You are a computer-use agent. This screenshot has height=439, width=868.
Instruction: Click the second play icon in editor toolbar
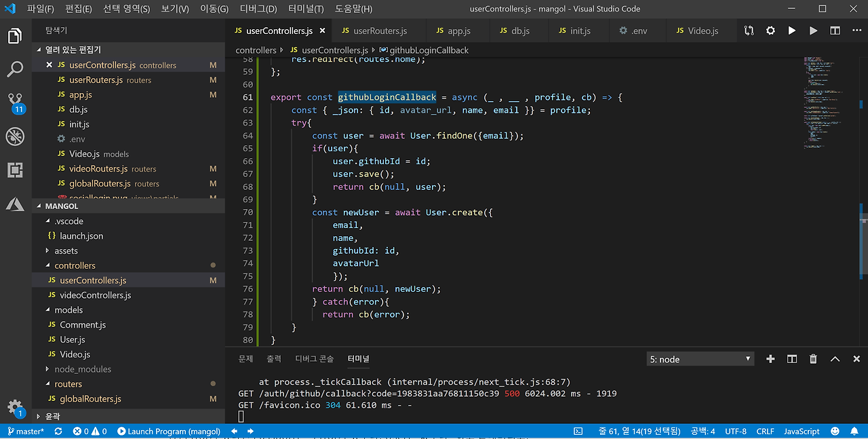click(814, 31)
